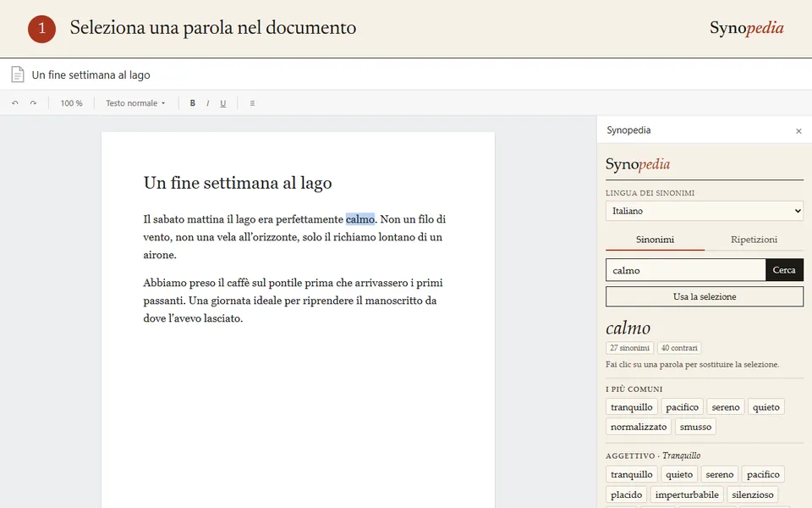This screenshot has height=508, width=812.
Task: Click the heading Un fine settimana al lago
Action: [238, 183]
